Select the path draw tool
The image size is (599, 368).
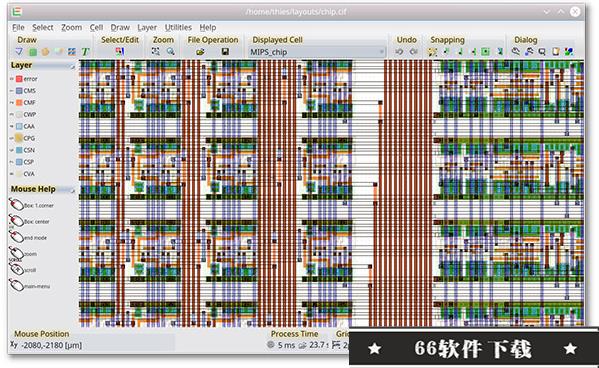click(x=19, y=52)
